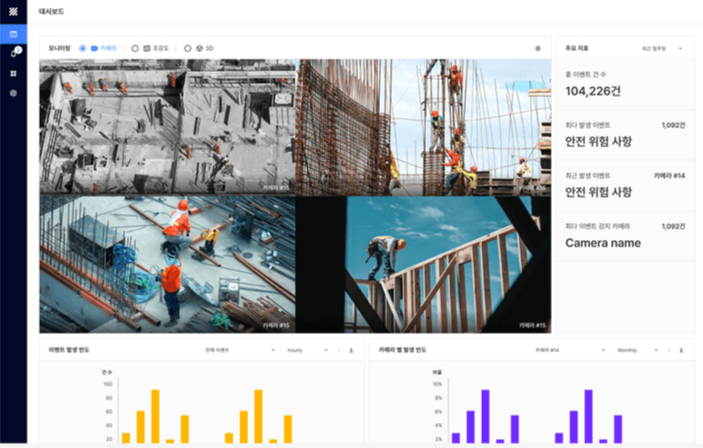Select the 조감도 view radio button
This screenshot has width=703, height=448.
[135, 48]
